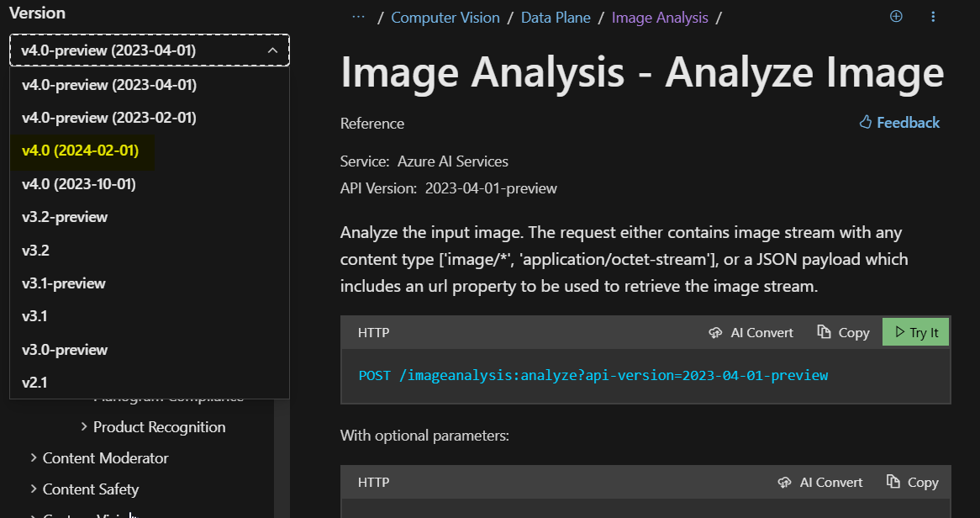Select v2.1 from the version list
This screenshot has width=980, height=518.
(x=34, y=382)
